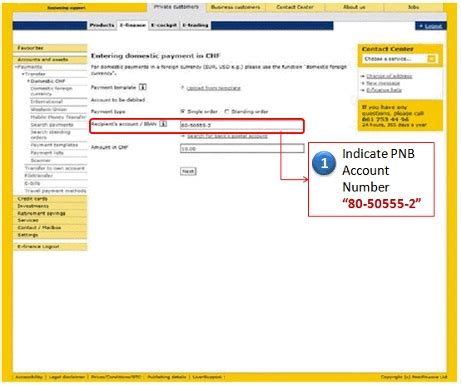461x386 pixels.
Task: Click the LiveSupport footer link
Action: (207, 377)
